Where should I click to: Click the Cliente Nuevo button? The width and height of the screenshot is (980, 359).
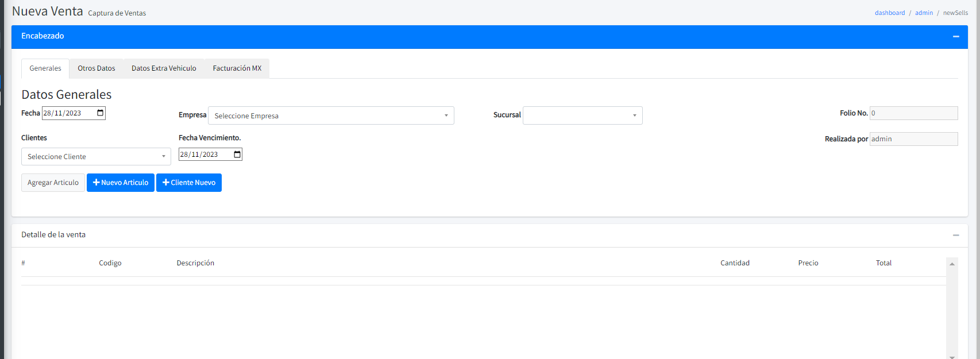(x=189, y=183)
